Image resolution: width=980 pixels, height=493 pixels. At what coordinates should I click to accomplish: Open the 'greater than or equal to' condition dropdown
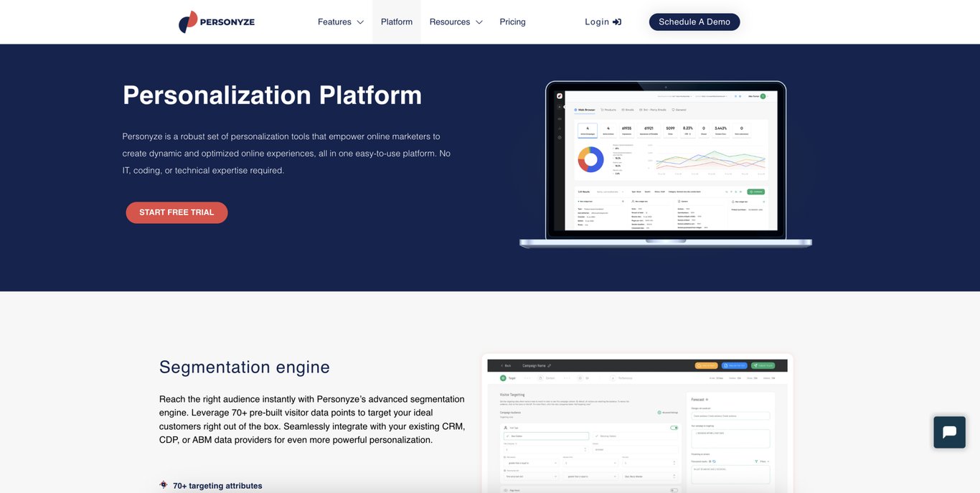pos(530,463)
